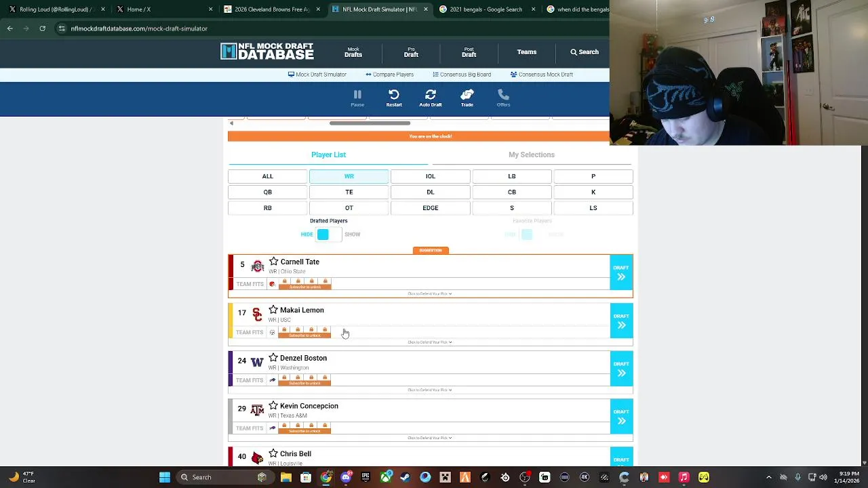
Task: Toggle Favorite Players hide/show switch
Action: (532, 235)
